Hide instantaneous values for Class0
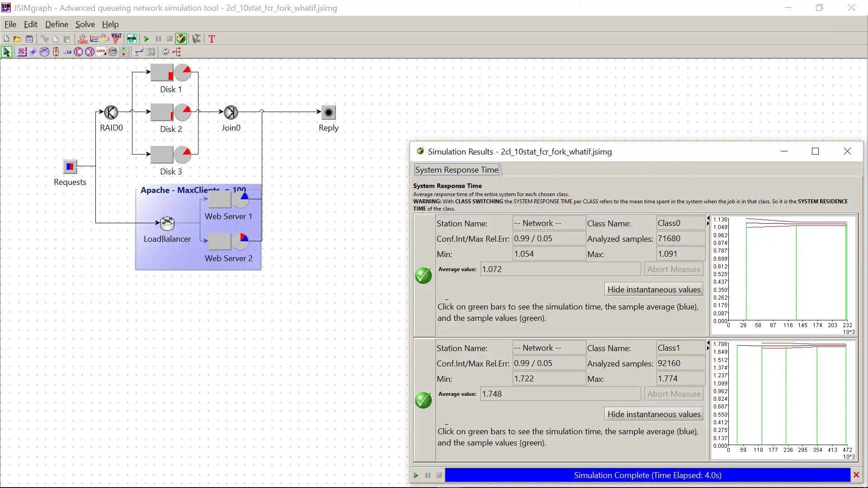 [653, 290]
